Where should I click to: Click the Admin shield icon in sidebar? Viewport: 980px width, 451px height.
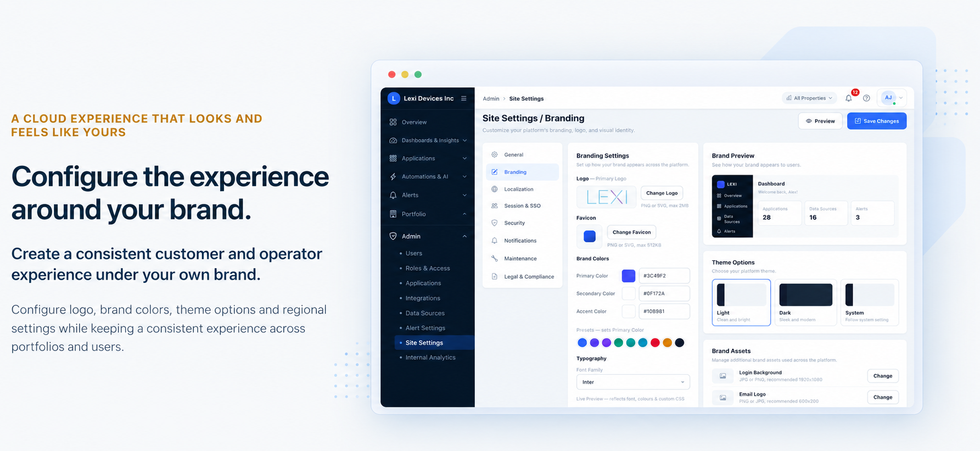(x=393, y=236)
